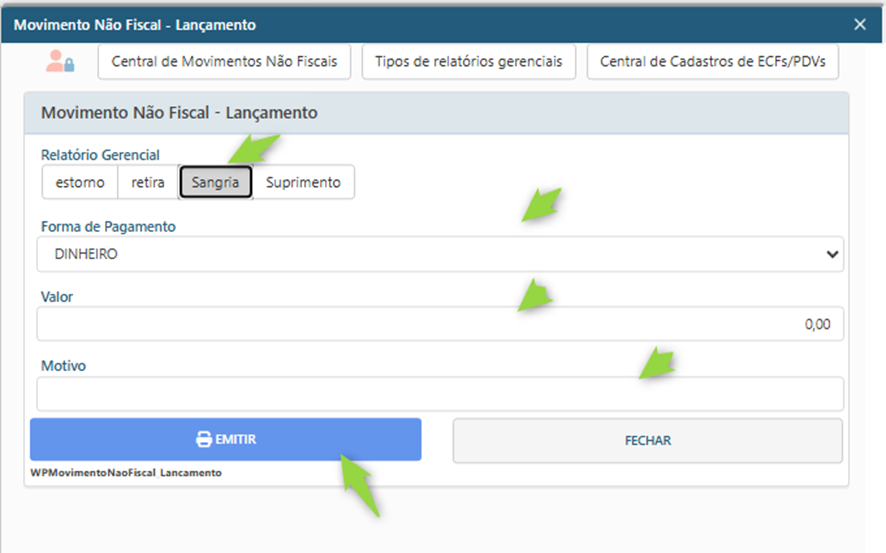Go to Central de Cadastros de ECFs/PDVs
The width and height of the screenshot is (886, 553).
point(712,62)
